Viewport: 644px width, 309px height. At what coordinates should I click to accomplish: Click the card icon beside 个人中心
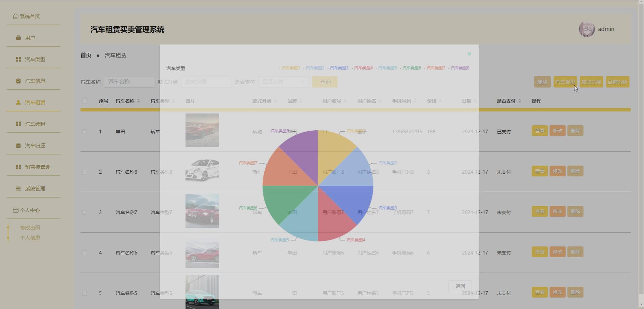[x=15, y=210]
